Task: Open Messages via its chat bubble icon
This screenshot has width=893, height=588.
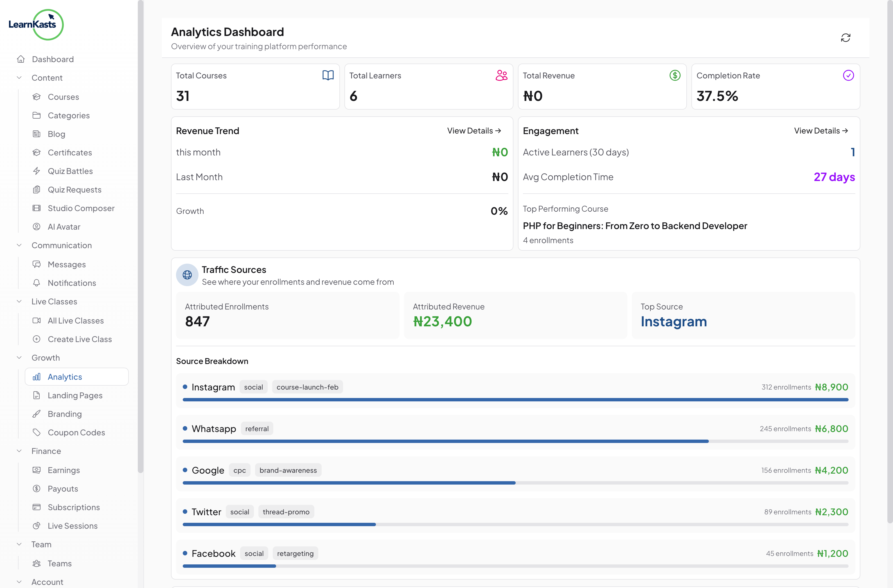Action: point(37,264)
